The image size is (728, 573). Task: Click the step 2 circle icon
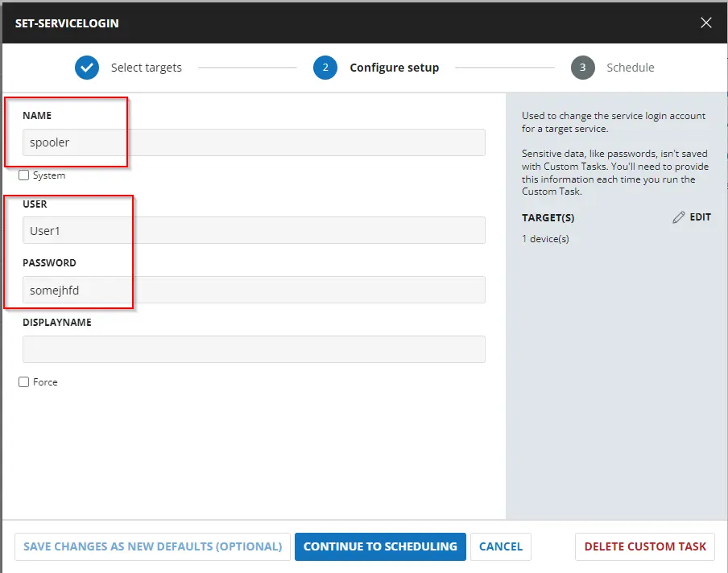tap(325, 68)
